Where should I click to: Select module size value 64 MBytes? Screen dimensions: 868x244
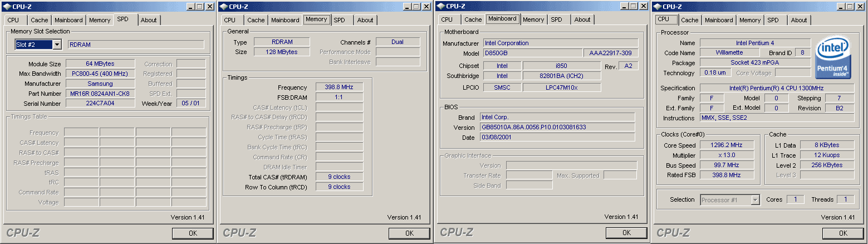(x=100, y=64)
